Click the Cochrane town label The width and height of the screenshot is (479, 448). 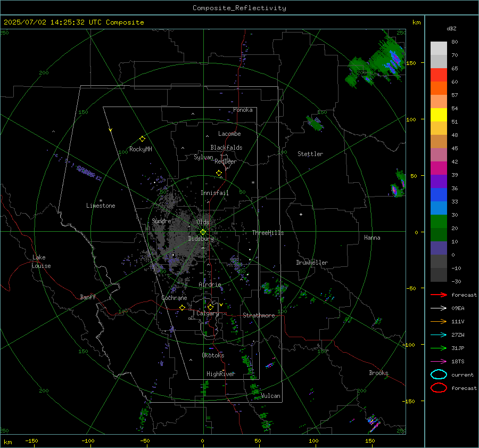click(x=174, y=298)
